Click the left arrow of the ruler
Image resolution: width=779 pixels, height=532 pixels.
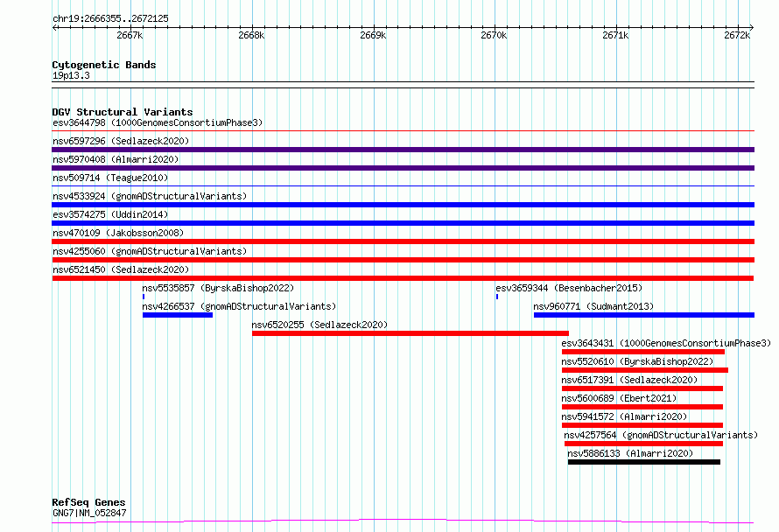coord(54,27)
